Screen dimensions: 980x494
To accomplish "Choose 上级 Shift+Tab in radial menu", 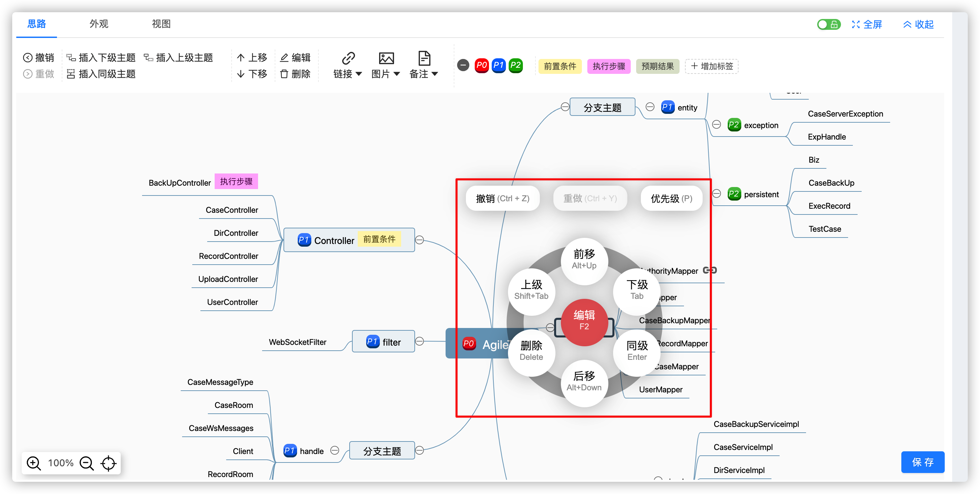I will pos(531,291).
